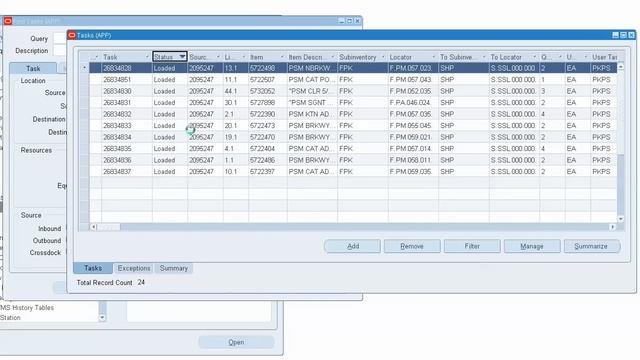This screenshot has width=640, height=360.
Task: Click the Oracle icon of the background window title bar
Action: click(x=8, y=21)
